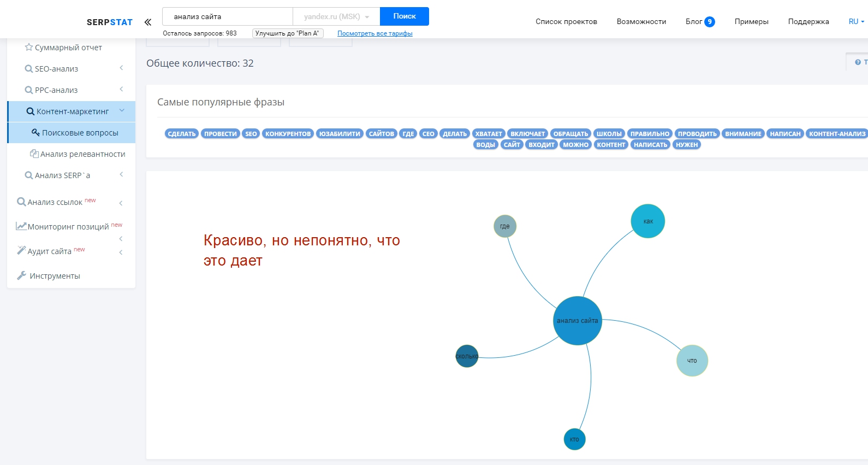Open the yandex.ru (MSK) search engine dropdown
The height and width of the screenshot is (465, 868).
click(336, 16)
